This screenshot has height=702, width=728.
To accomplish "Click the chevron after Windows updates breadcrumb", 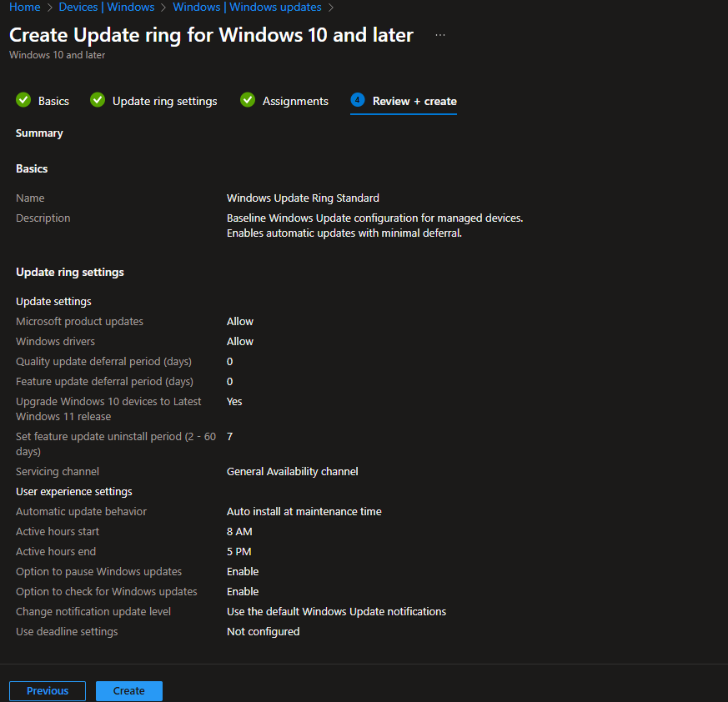I will (331, 8).
